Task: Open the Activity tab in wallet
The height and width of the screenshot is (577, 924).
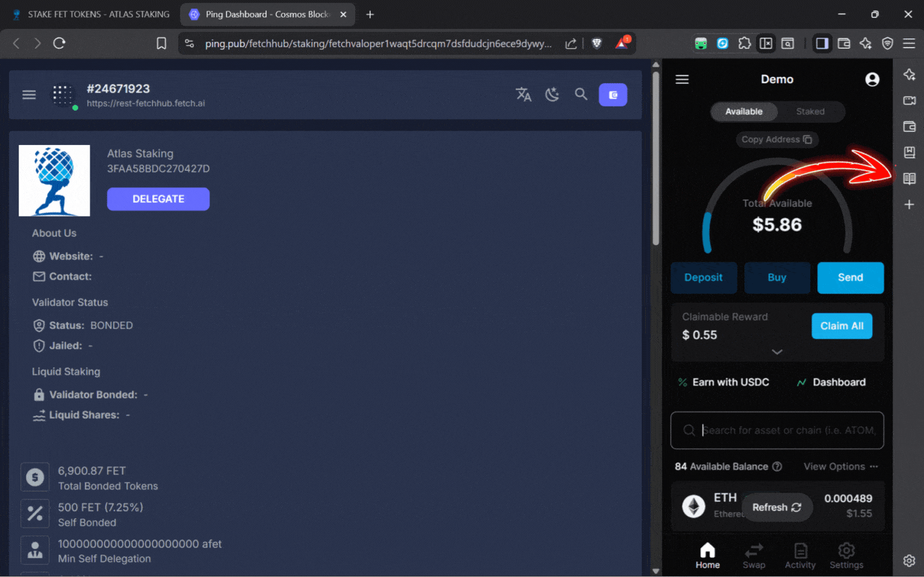Action: click(x=800, y=555)
